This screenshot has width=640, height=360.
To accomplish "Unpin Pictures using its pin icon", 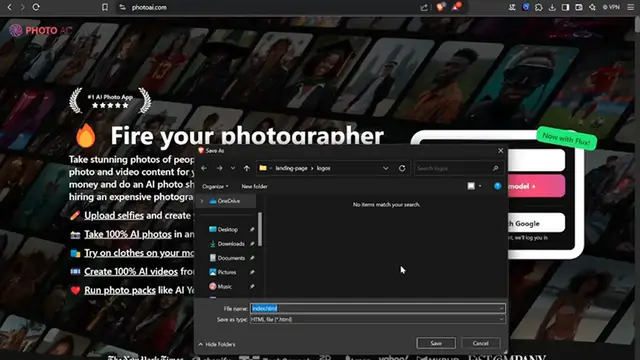I will point(252,272).
